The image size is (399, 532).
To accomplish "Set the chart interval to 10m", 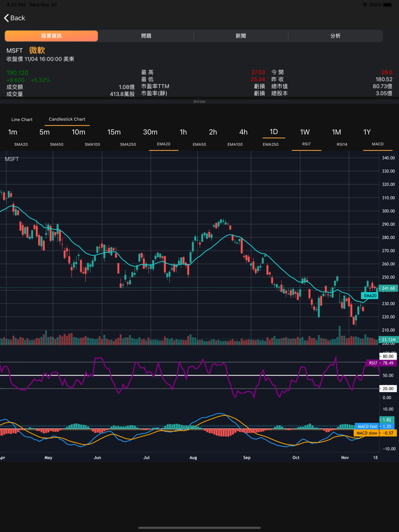I will pyautogui.click(x=79, y=132).
